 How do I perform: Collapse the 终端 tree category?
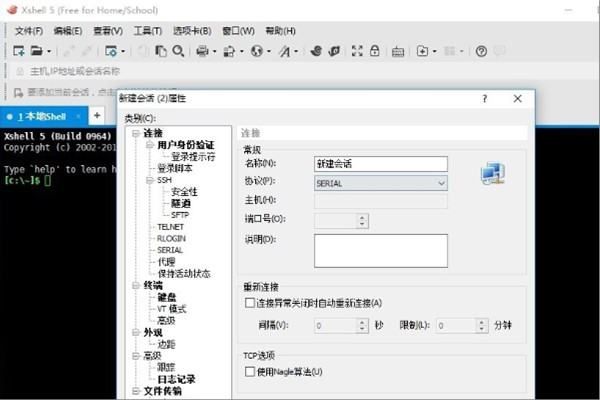[x=136, y=286]
